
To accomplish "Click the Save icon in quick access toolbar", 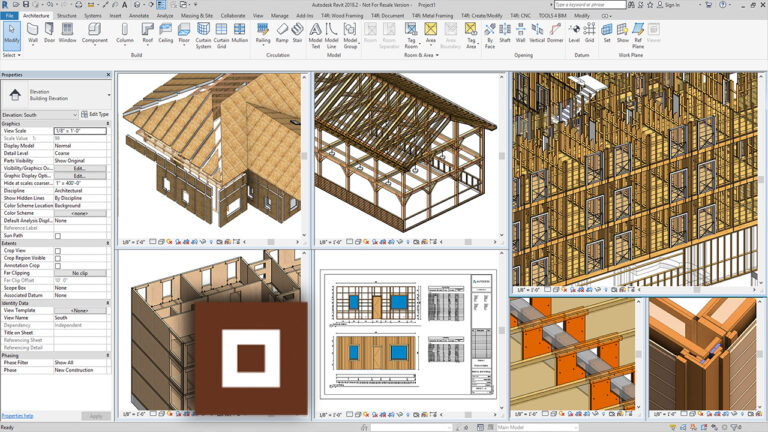I will pos(26,4).
